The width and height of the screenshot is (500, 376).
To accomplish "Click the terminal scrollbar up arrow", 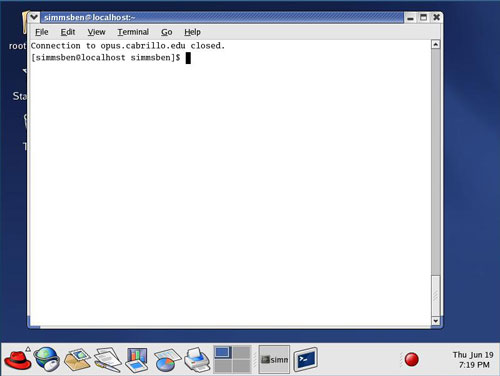I will [x=436, y=45].
